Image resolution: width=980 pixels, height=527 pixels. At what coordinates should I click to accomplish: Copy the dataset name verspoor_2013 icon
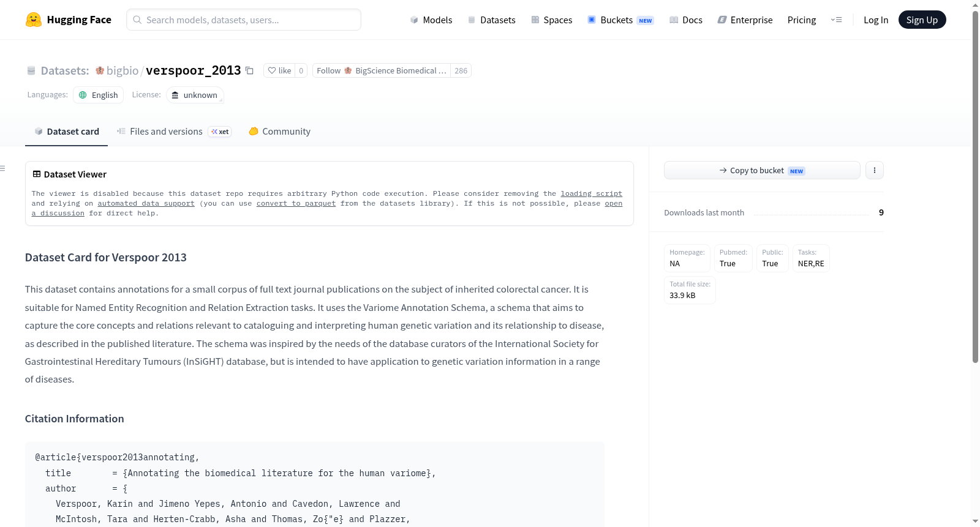pyautogui.click(x=249, y=70)
